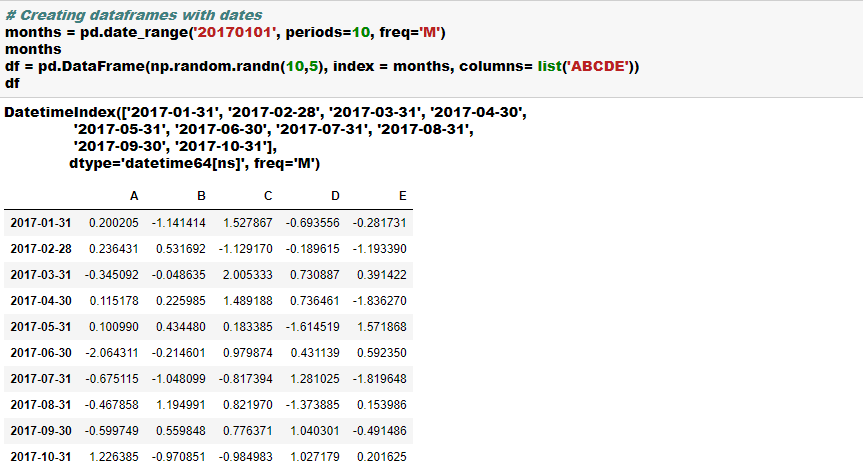This screenshot has height=467, width=863.
Task: Click cell value 1.194991
Action: click(181, 405)
